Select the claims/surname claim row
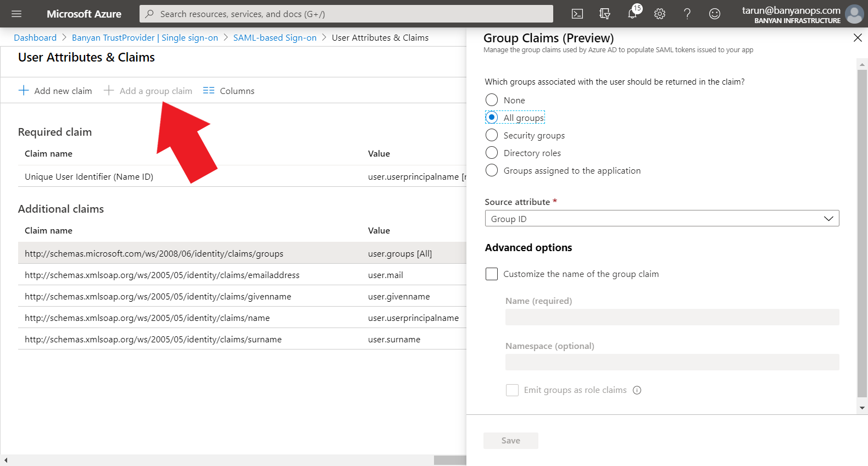The height and width of the screenshot is (466, 868). pyautogui.click(x=242, y=339)
